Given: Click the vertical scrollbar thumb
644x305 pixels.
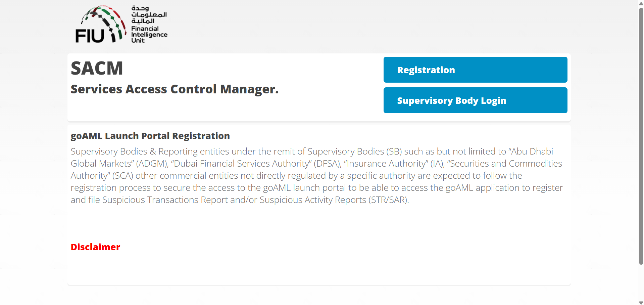Looking at the screenshot, I should coord(641,134).
